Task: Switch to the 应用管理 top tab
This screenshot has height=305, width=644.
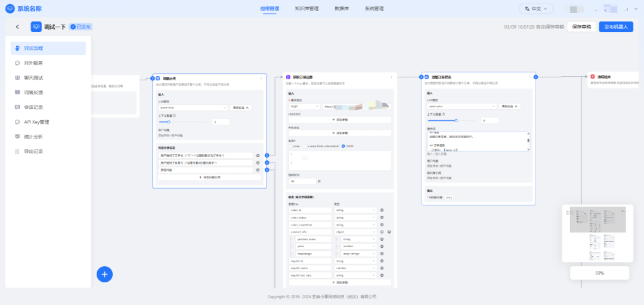Action: pyautogui.click(x=270, y=8)
